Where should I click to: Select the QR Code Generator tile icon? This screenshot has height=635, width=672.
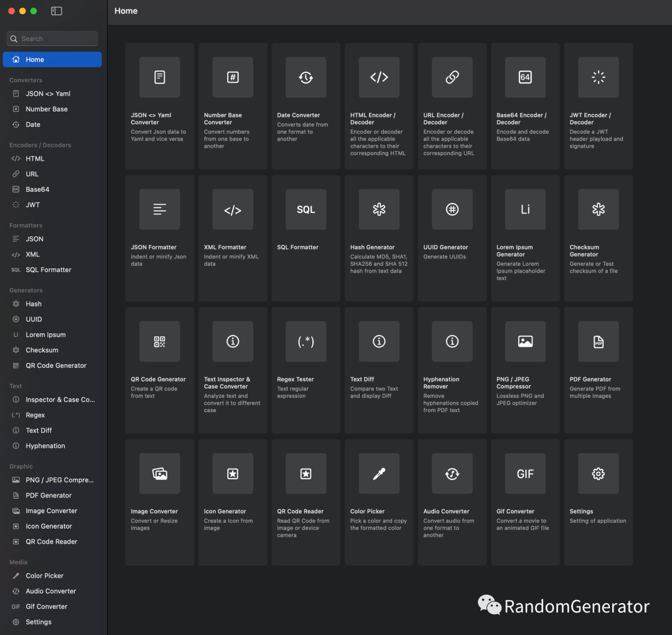160,341
